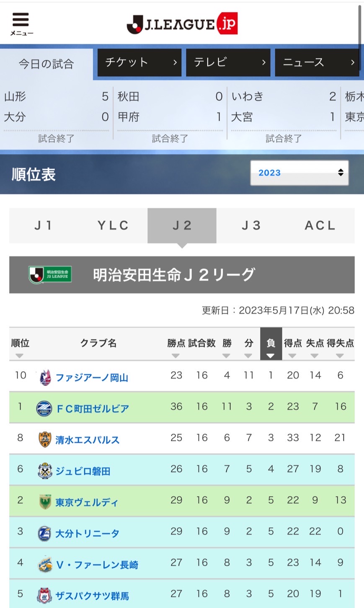Tap the Tokyo Verdy club emblem
364x608 pixels.
45,502
